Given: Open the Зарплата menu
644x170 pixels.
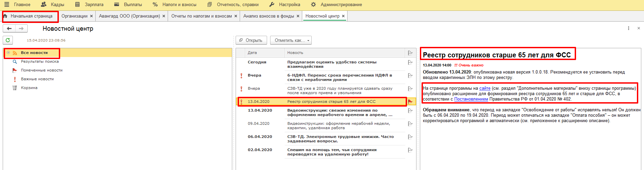Looking at the screenshot, I should click(94, 5).
